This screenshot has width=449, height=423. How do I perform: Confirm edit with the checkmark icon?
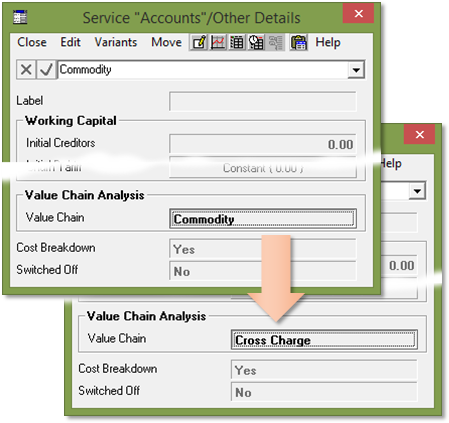[x=46, y=70]
